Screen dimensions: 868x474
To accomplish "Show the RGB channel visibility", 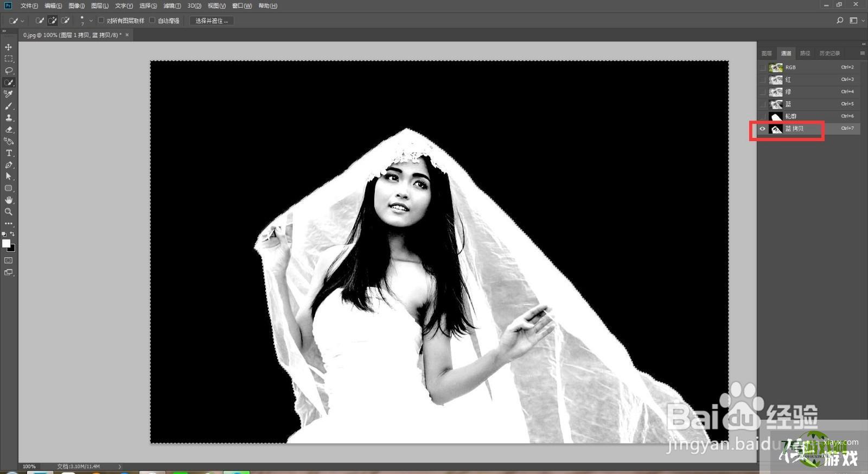I will 763,67.
